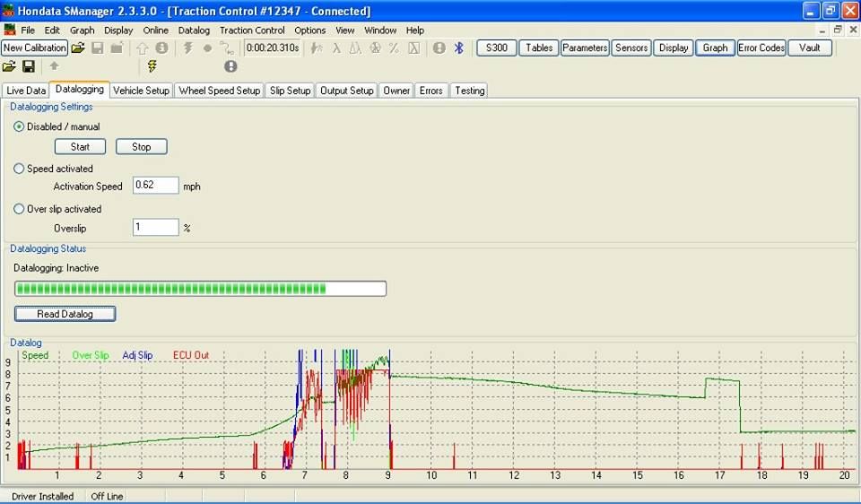Click the Driver Installed status bar entry
Image resolution: width=861 pixels, height=504 pixels.
[42, 496]
